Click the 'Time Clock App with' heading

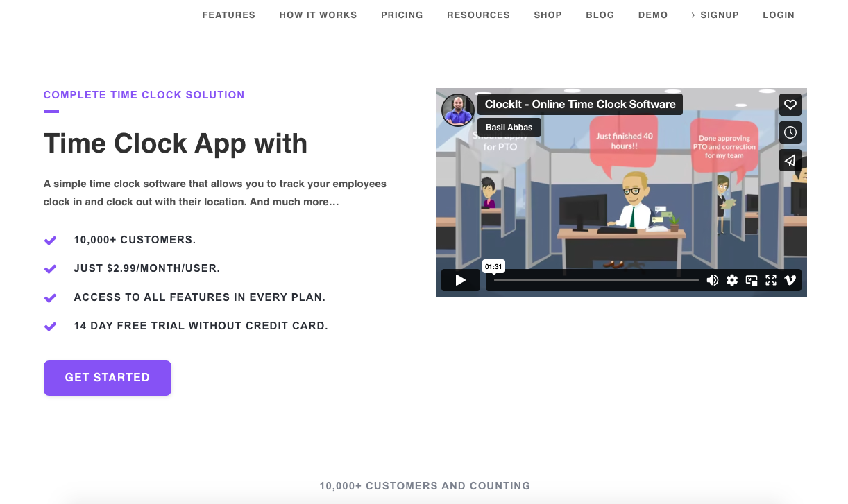(176, 144)
